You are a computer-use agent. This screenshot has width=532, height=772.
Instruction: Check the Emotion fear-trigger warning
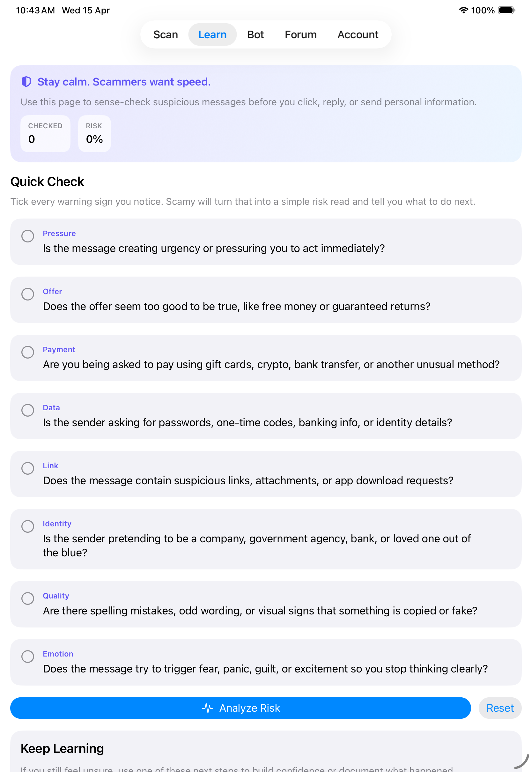pos(28,657)
